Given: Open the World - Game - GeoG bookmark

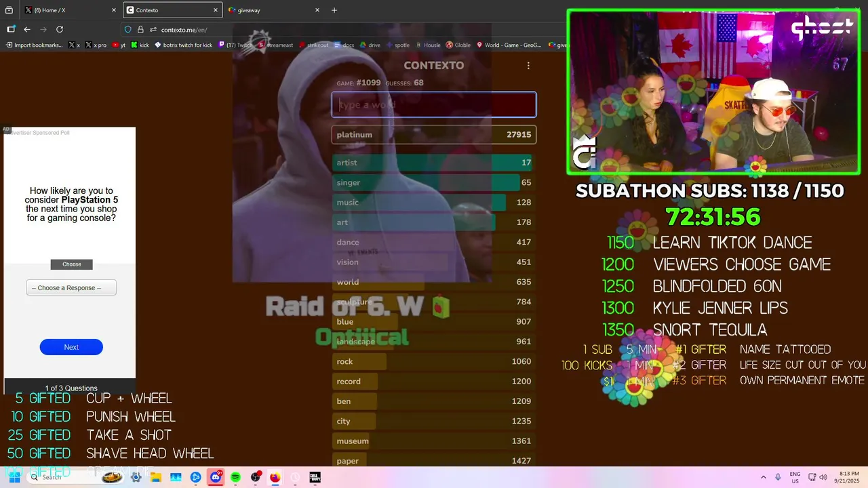Looking at the screenshot, I should [509, 45].
